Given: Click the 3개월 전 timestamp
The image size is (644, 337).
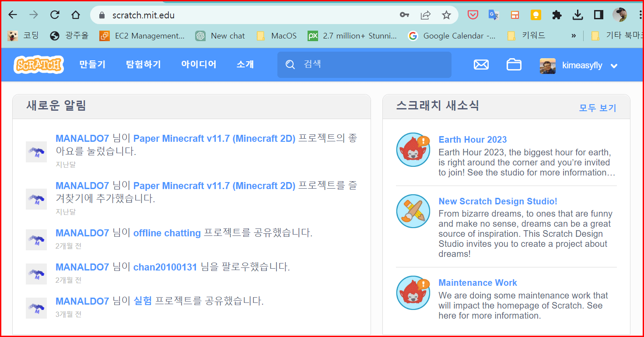Looking at the screenshot, I should click(69, 314).
